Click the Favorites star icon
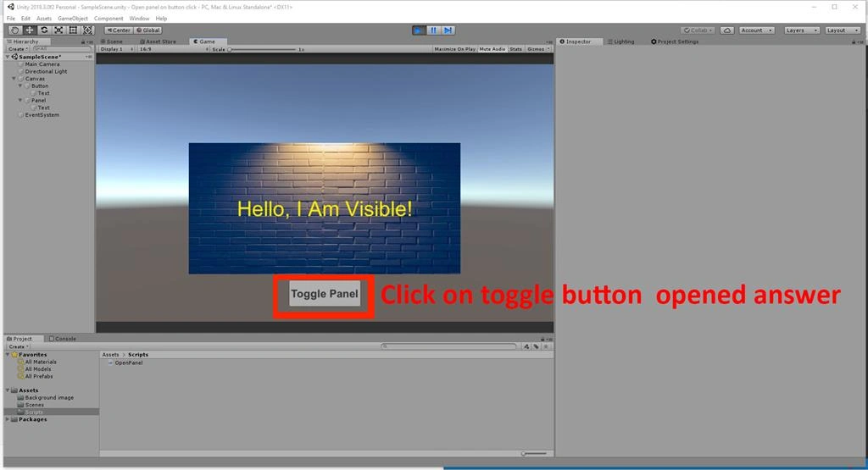Image resolution: width=868 pixels, height=470 pixels. pos(15,355)
